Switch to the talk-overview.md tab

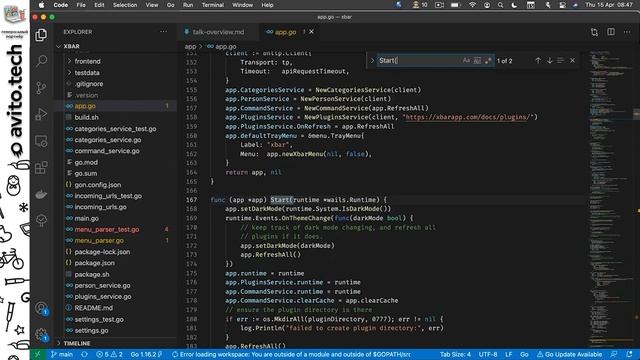click(218, 32)
